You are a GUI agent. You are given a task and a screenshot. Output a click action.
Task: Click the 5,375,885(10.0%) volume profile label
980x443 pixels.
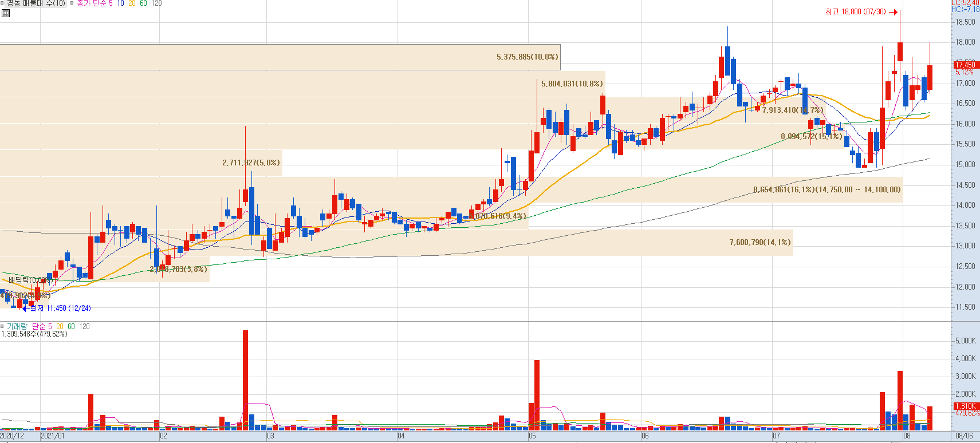coord(527,57)
